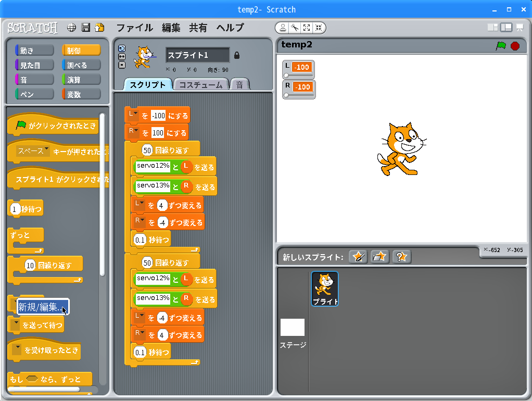The image size is (532, 401).
Task: Open the ヘルプ menu
Action: pyautogui.click(x=231, y=28)
